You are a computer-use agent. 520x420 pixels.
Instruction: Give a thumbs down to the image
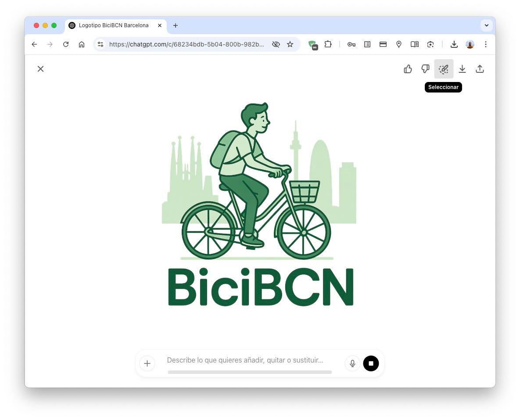click(x=426, y=69)
